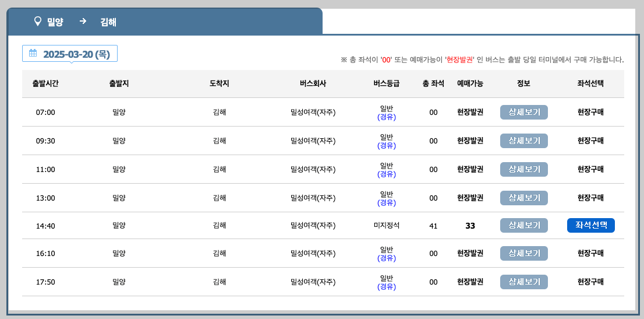Open 상세보기 for the 13:00 bus

pos(524,198)
